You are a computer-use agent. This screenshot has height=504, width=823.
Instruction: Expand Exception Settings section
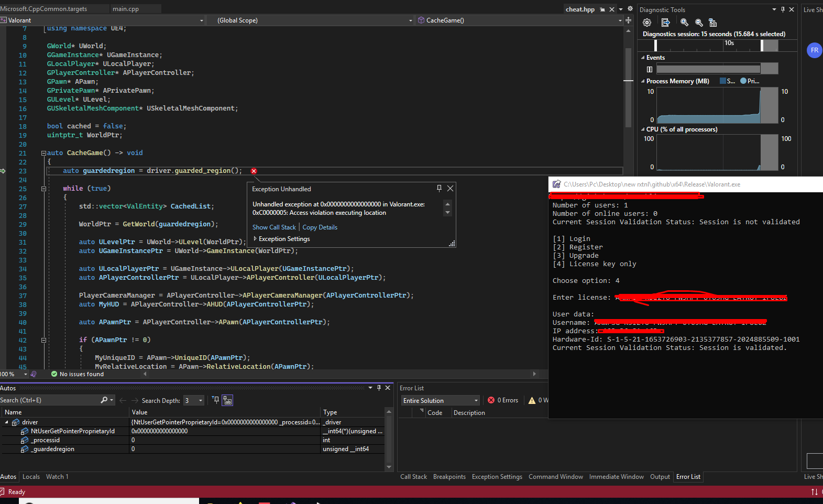point(255,239)
